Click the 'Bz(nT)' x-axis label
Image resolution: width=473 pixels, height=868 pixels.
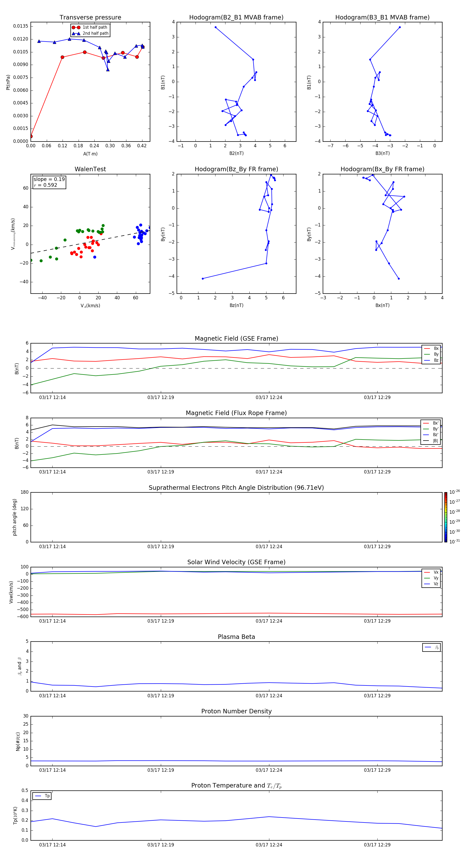pyautogui.click(x=236, y=305)
